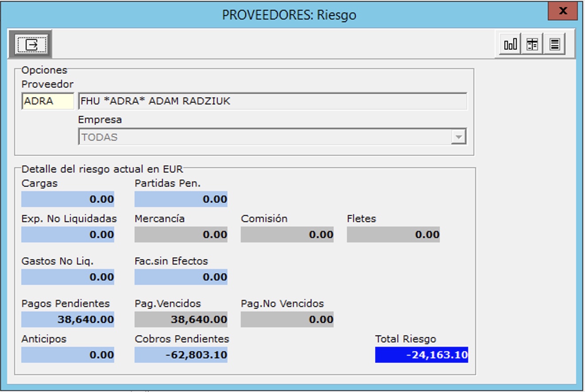Select the Anticipos amount field
Image resolution: width=585 pixels, height=392 pixels.
coord(68,355)
